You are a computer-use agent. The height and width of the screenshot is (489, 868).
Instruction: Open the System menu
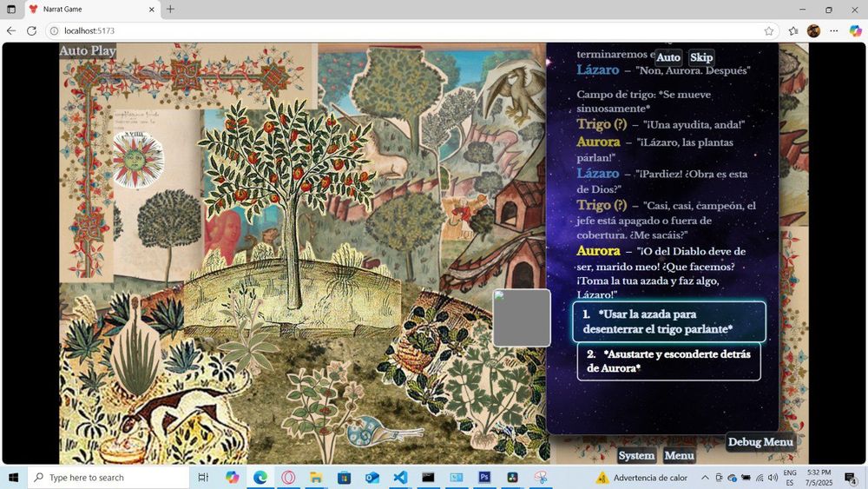pyautogui.click(x=636, y=455)
